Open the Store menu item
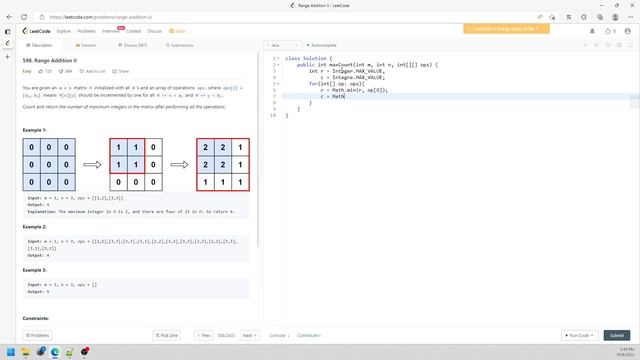Image resolution: width=640 pixels, height=360 pixels. point(178,31)
